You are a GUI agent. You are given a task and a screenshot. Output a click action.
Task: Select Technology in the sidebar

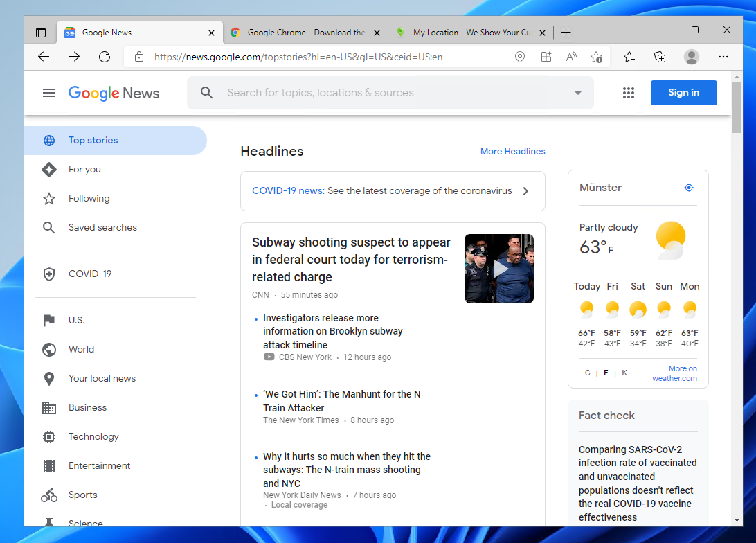(x=93, y=436)
